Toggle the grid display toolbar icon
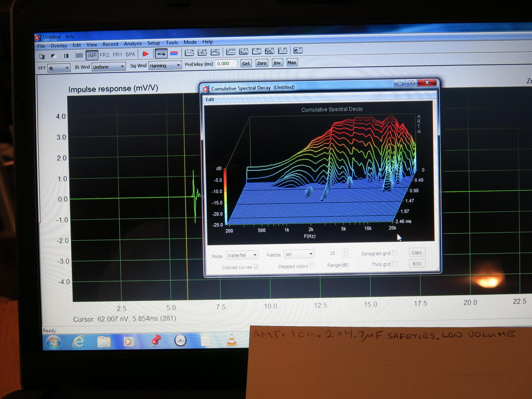Screen dimensions: 532x399 tap(79, 56)
